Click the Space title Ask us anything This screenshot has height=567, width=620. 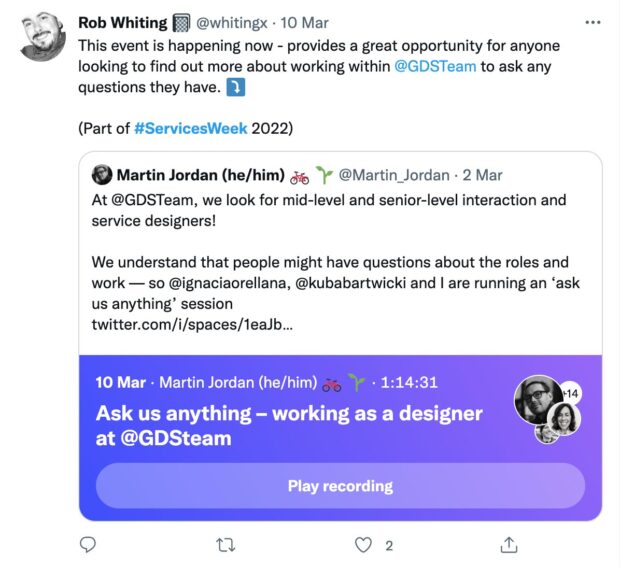click(289, 426)
